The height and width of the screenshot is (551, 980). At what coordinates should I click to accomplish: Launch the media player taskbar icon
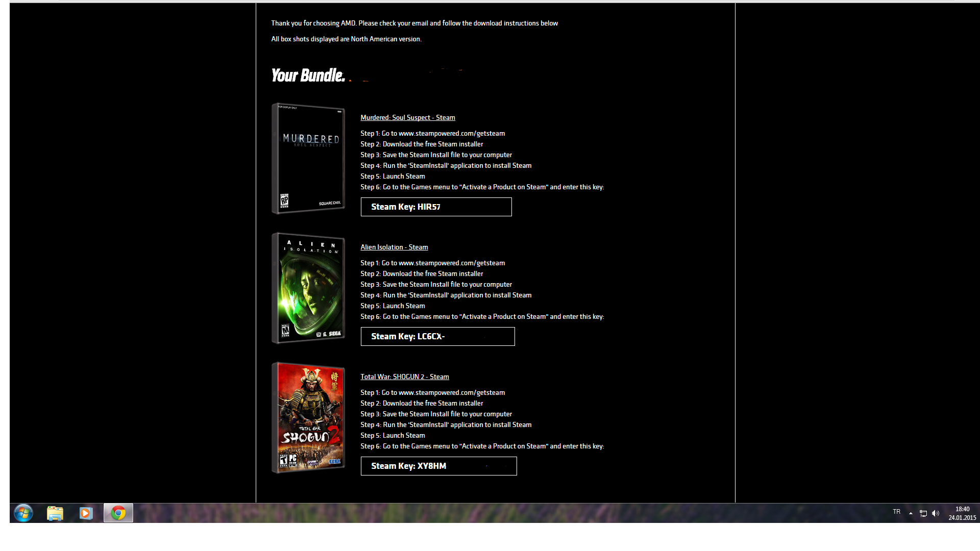[86, 513]
